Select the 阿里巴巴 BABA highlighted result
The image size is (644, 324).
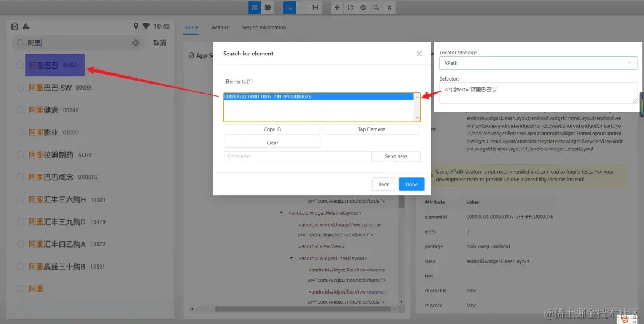[55, 65]
